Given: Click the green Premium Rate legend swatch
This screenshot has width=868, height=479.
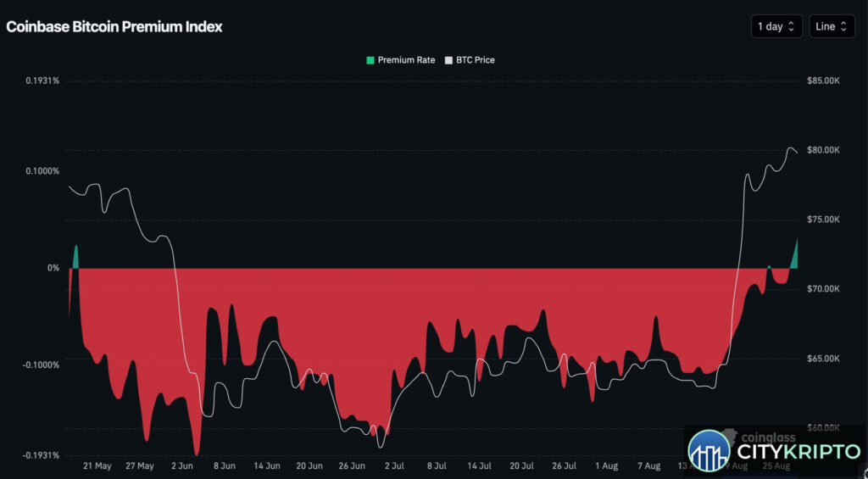Looking at the screenshot, I should pyautogui.click(x=370, y=60).
